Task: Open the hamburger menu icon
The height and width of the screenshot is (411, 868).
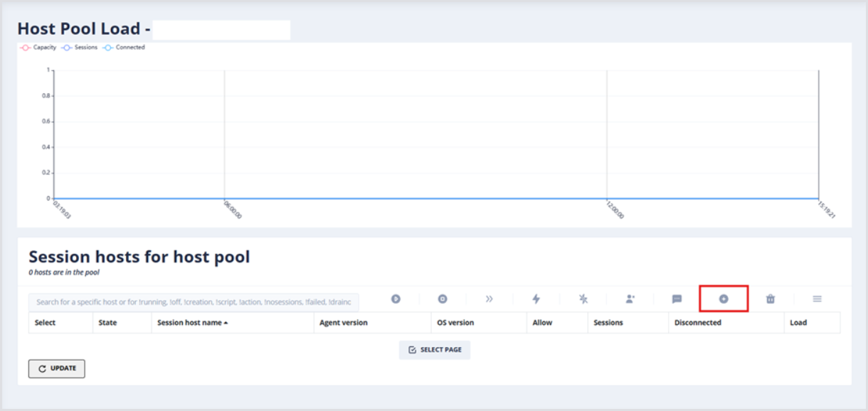Action: coord(817,299)
